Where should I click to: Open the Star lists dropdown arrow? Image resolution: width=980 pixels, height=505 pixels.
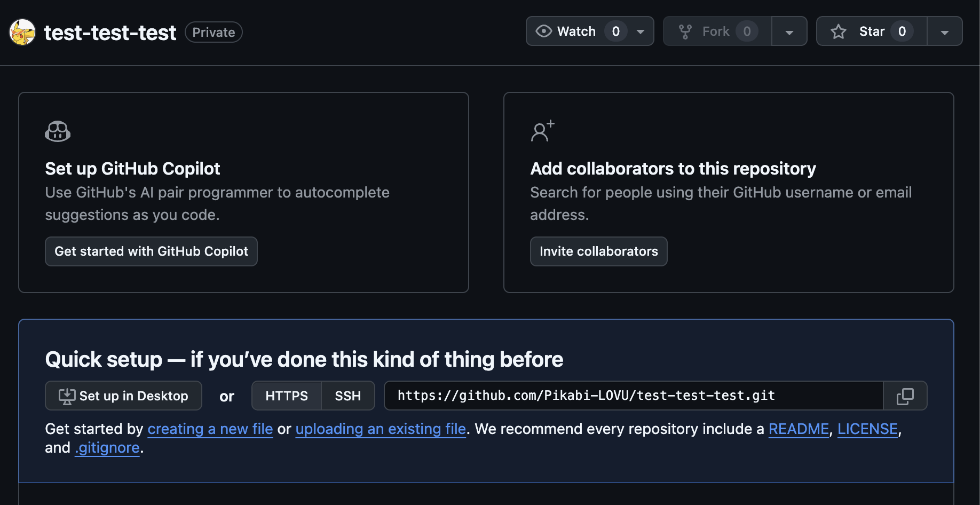pyautogui.click(x=945, y=31)
